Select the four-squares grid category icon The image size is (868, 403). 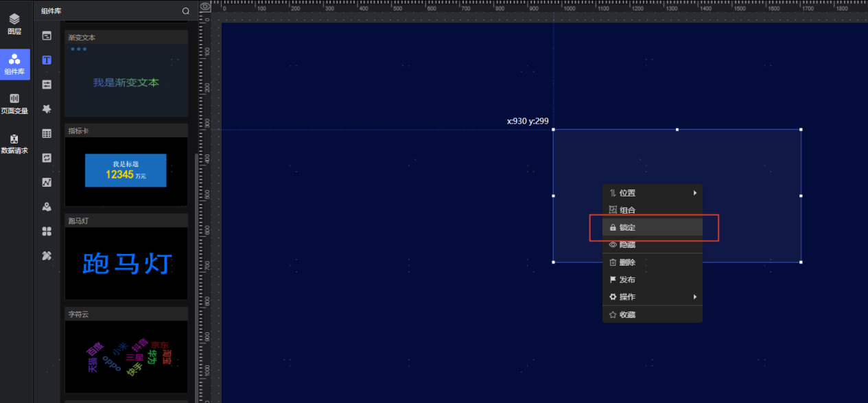47,231
